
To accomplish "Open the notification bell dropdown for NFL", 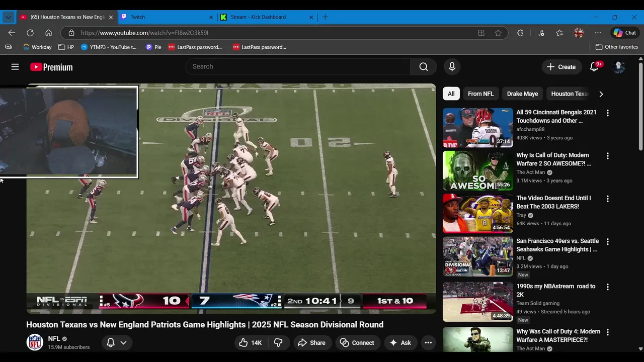I will pyautogui.click(x=117, y=343).
